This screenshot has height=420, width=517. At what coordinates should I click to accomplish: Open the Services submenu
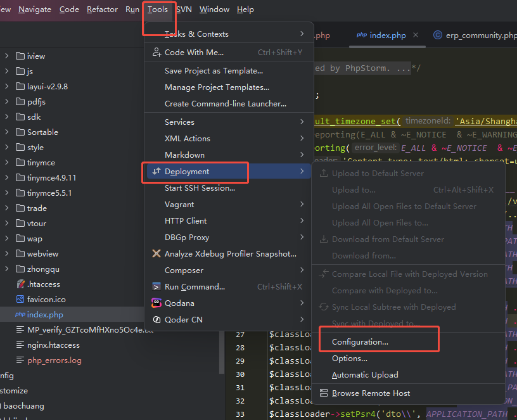click(229, 122)
